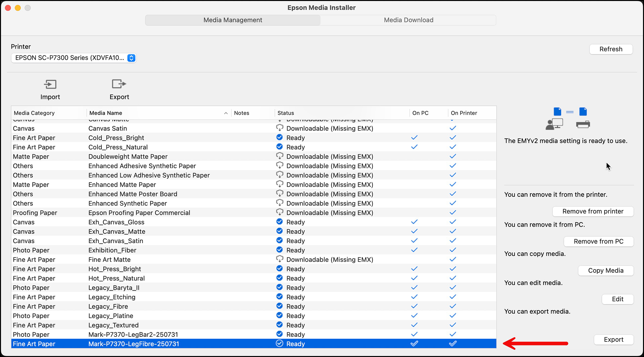The width and height of the screenshot is (644, 357).
Task: Click Remove from printer button
Action: click(593, 211)
